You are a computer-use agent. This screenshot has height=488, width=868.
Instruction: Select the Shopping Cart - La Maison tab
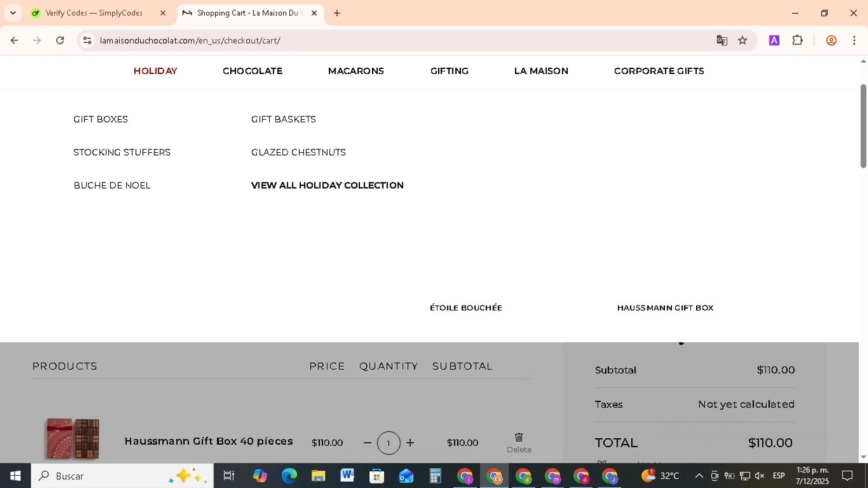click(250, 13)
